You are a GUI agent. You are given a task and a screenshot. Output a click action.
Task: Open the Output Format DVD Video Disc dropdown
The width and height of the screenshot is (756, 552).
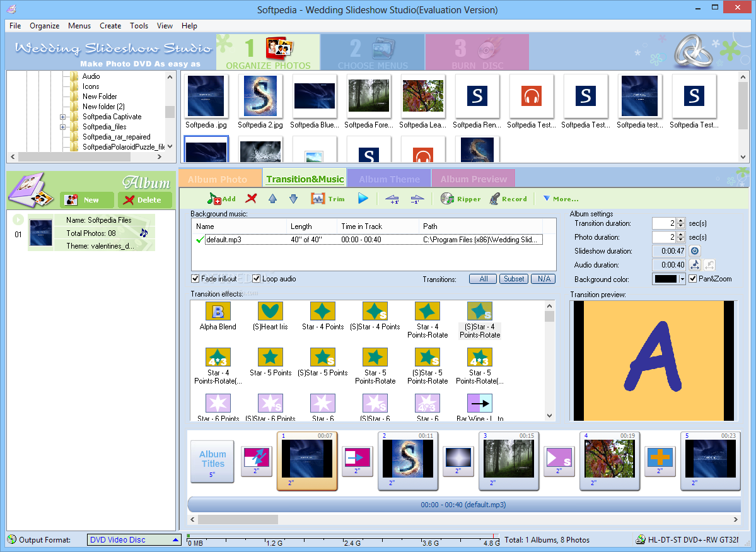click(175, 540)
